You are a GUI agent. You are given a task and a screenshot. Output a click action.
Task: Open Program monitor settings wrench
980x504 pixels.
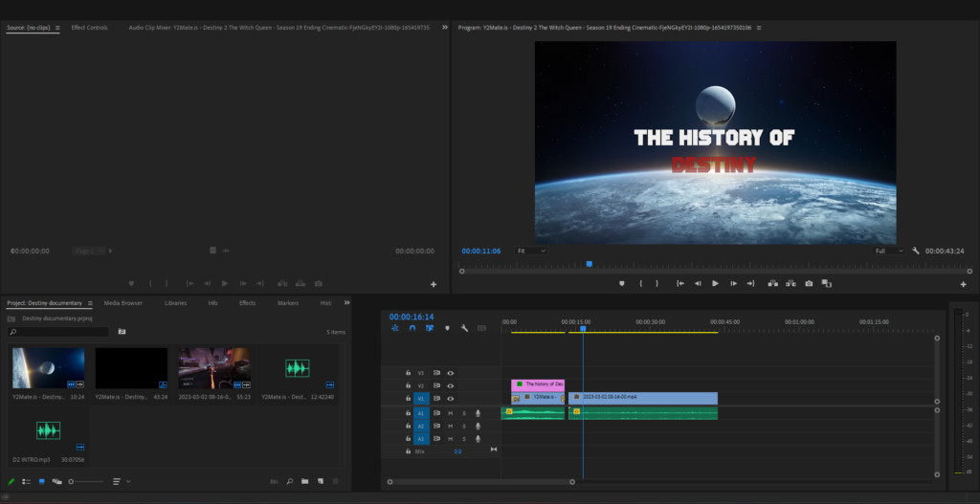pyautogui.click(x=916, y=251)
